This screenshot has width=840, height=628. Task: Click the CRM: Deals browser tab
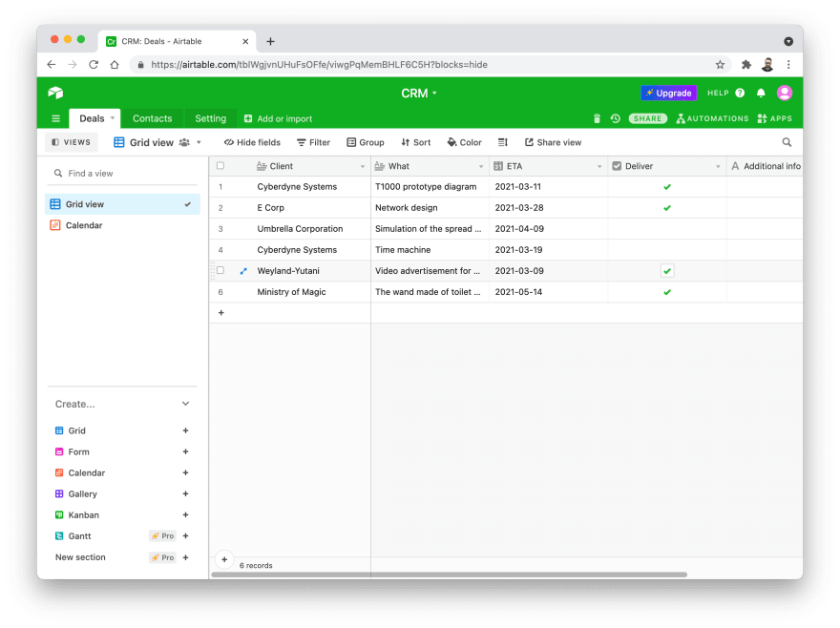tap(177, 41)
